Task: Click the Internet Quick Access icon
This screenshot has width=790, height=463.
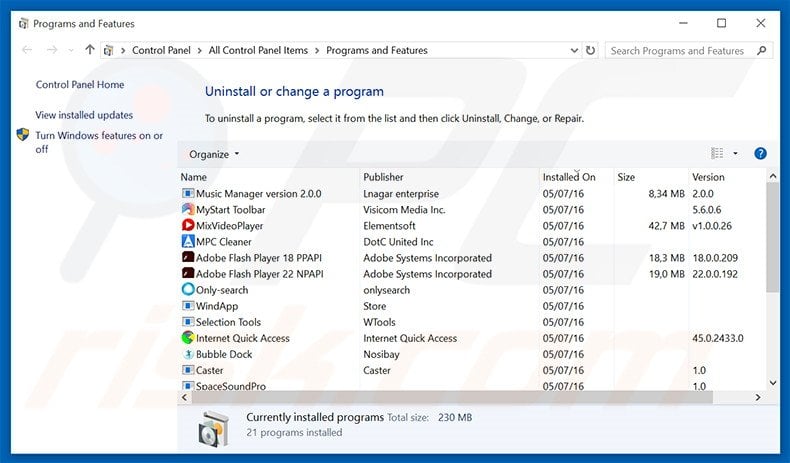Action: tap(188, 338)
